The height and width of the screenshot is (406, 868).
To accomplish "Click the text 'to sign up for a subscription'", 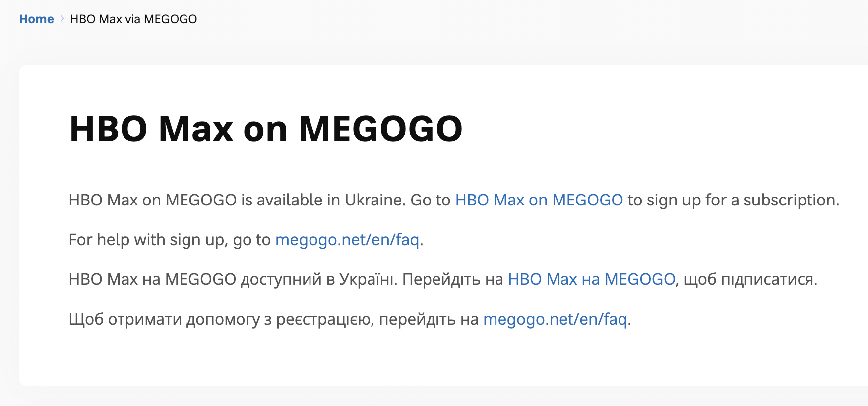I will (x=733, y=200).
